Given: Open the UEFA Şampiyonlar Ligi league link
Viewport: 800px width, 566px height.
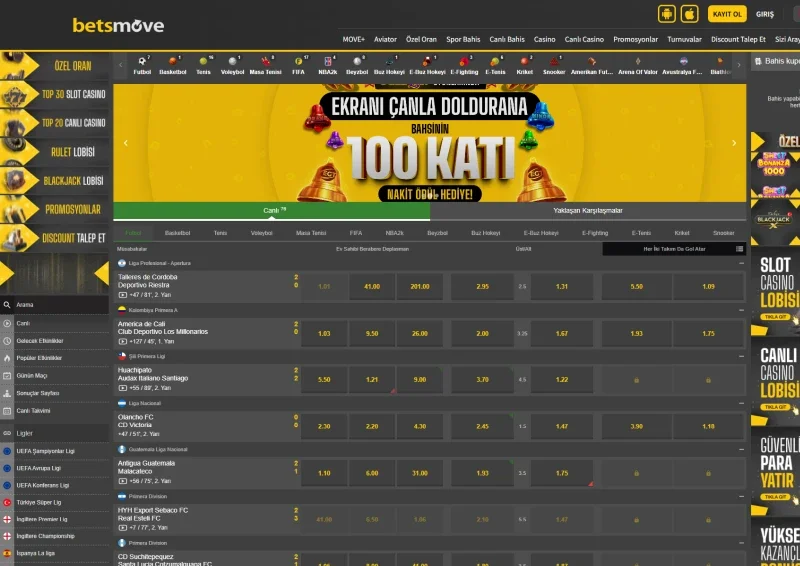Looking at the screenshot, I should coord(45,451).
